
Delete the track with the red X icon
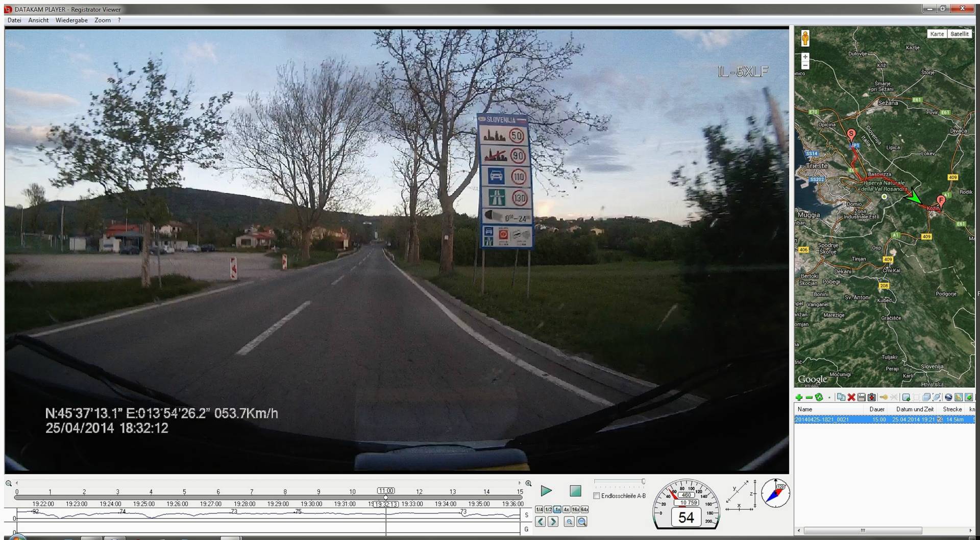pyautogui.click(x=851, y=397)
